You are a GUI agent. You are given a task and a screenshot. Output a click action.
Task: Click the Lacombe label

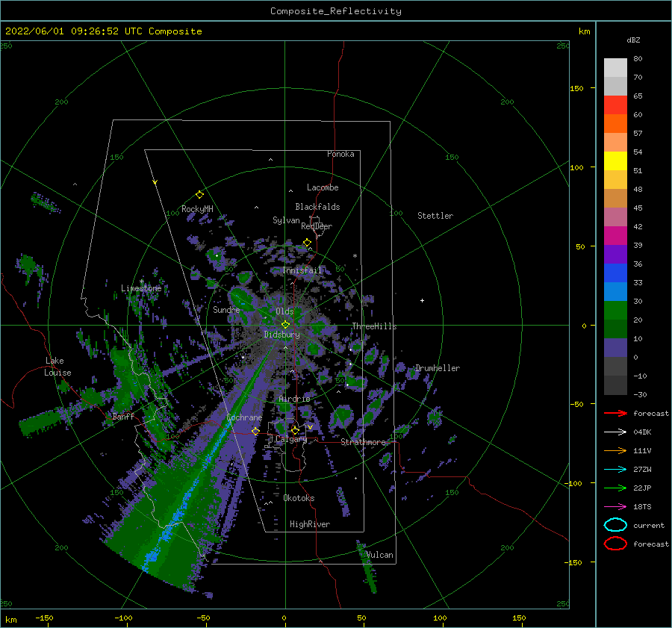(323, 187)
